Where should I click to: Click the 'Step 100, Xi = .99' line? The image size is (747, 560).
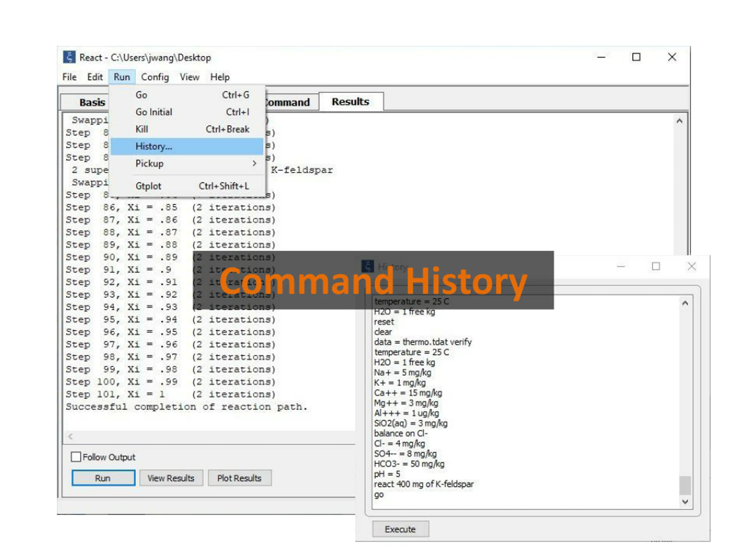171,382
